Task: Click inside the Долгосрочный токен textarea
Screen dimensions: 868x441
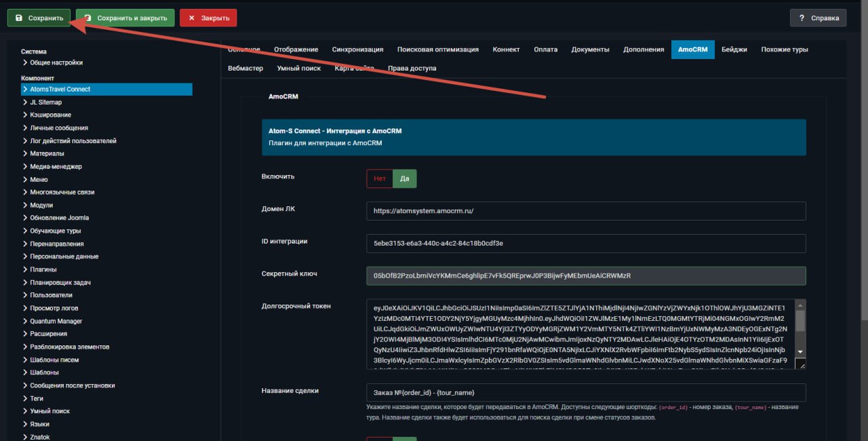Action: point(580,334)
